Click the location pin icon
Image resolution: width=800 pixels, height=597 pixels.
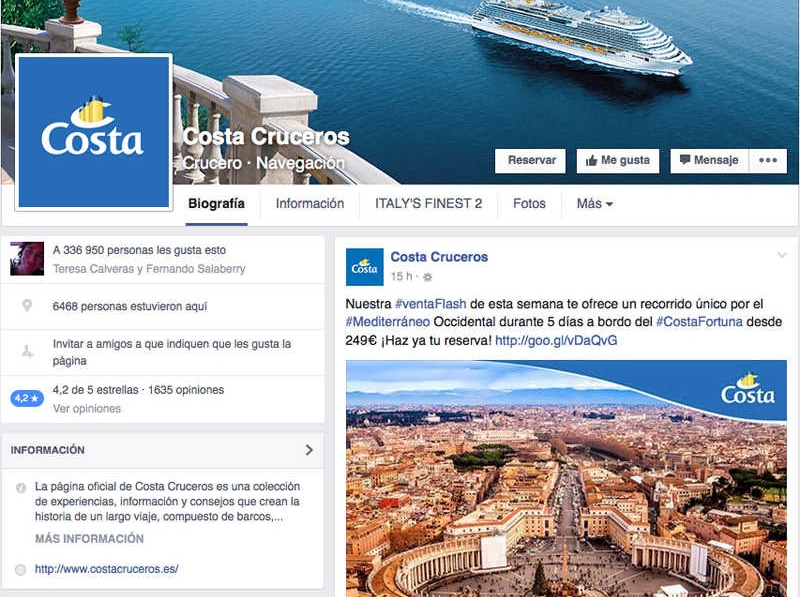(x=27, y=306)
